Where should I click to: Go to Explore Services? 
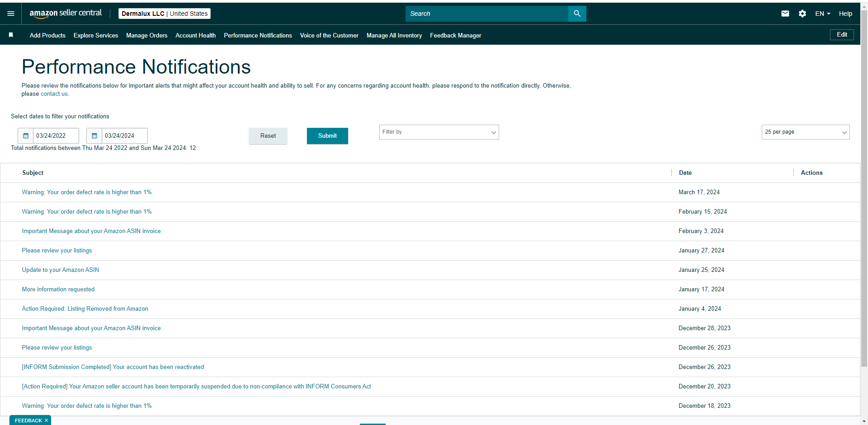[96, 35]
